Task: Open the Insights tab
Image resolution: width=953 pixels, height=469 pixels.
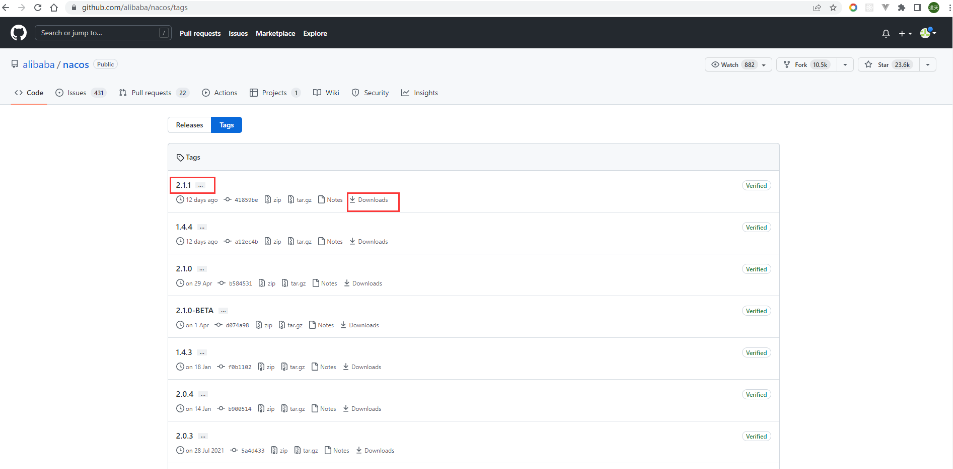Action: [419, 93]
